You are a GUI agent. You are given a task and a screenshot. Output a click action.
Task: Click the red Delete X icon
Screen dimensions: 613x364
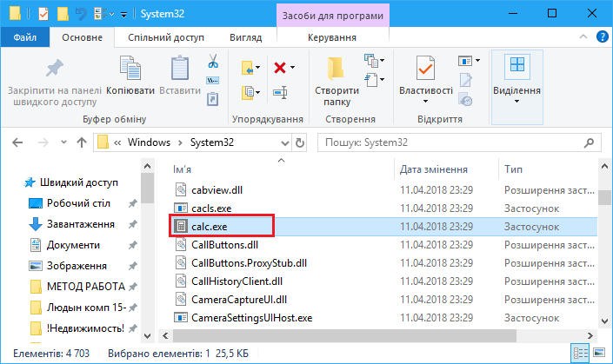coord(280,68)
